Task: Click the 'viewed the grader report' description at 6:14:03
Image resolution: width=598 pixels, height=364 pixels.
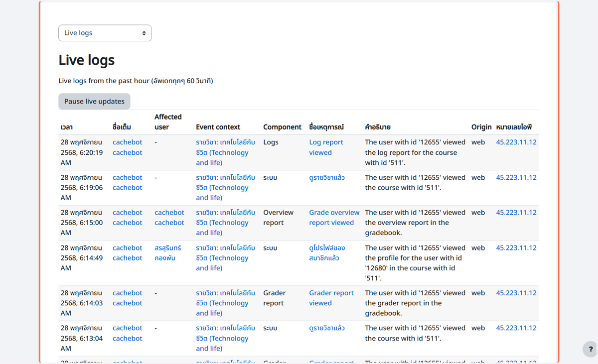Action: click(x=415, y=303)
